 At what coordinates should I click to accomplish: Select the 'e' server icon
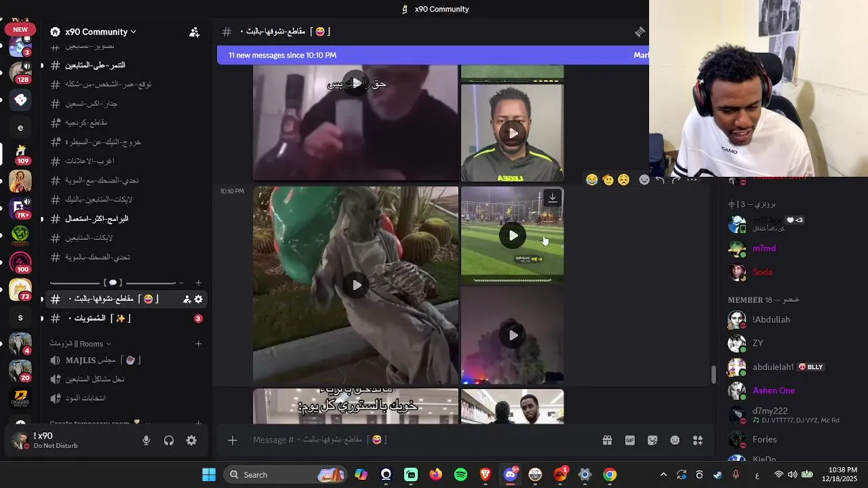(x=20, y=127)
